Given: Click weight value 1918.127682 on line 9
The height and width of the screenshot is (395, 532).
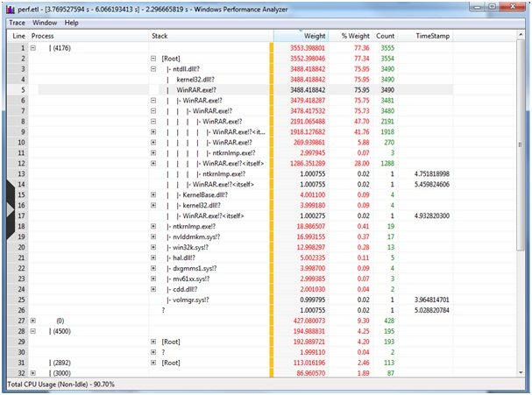Looking at the screenshot, I should 308,132.
